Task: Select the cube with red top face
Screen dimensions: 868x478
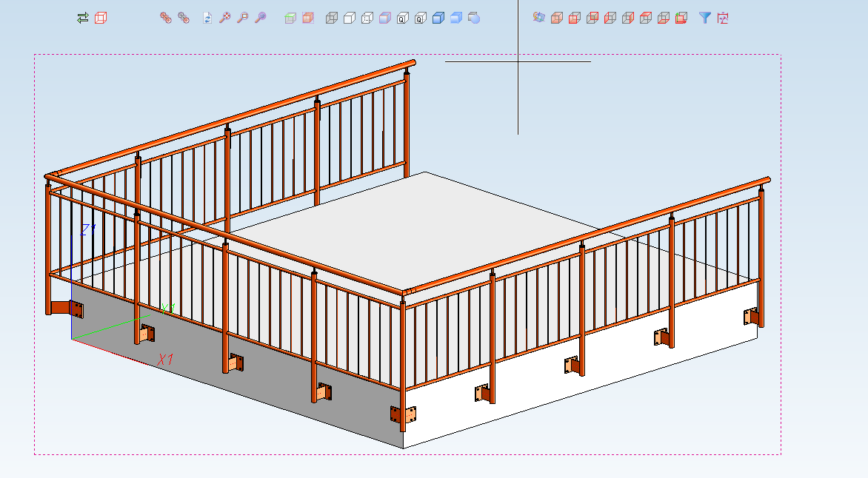Action: point(646,18)
